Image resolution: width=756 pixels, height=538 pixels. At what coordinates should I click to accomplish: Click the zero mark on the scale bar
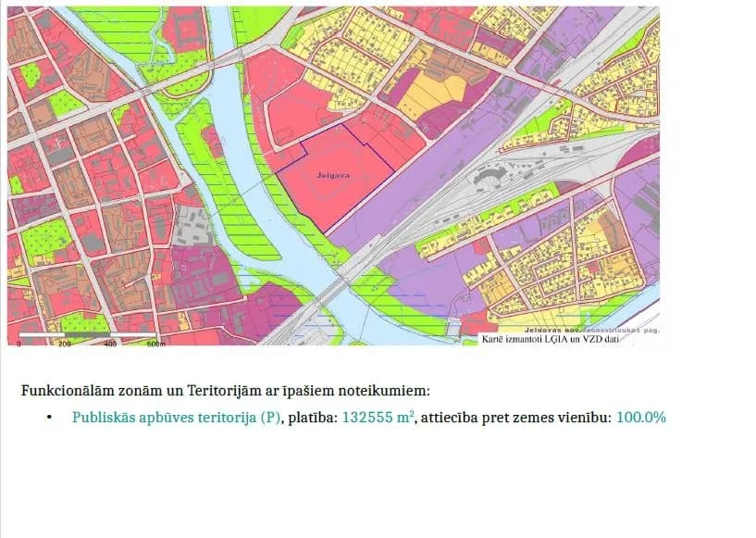[x=19, y=344]
